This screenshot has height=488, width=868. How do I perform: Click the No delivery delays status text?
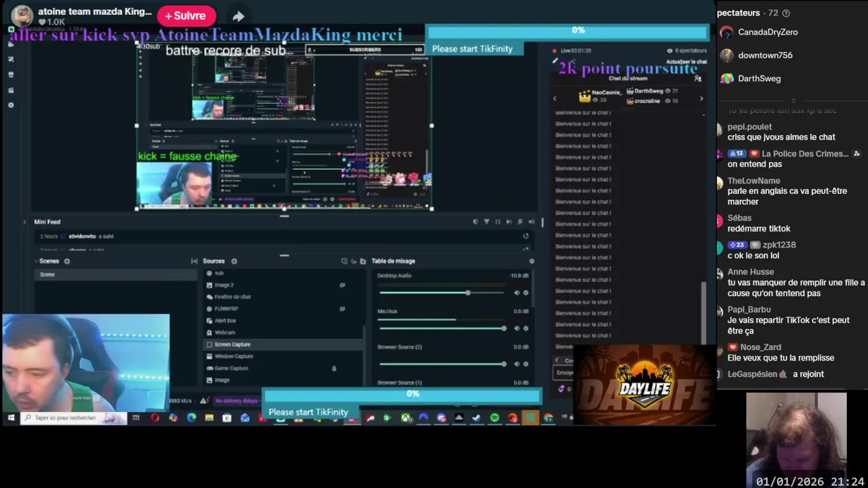click(x=236, y=401)
